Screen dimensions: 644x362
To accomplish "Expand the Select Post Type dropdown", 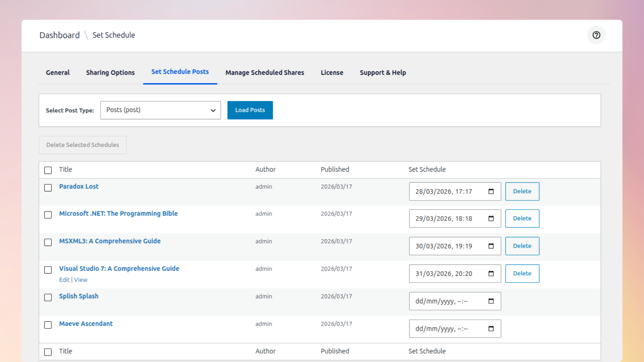I will (160, 110).
